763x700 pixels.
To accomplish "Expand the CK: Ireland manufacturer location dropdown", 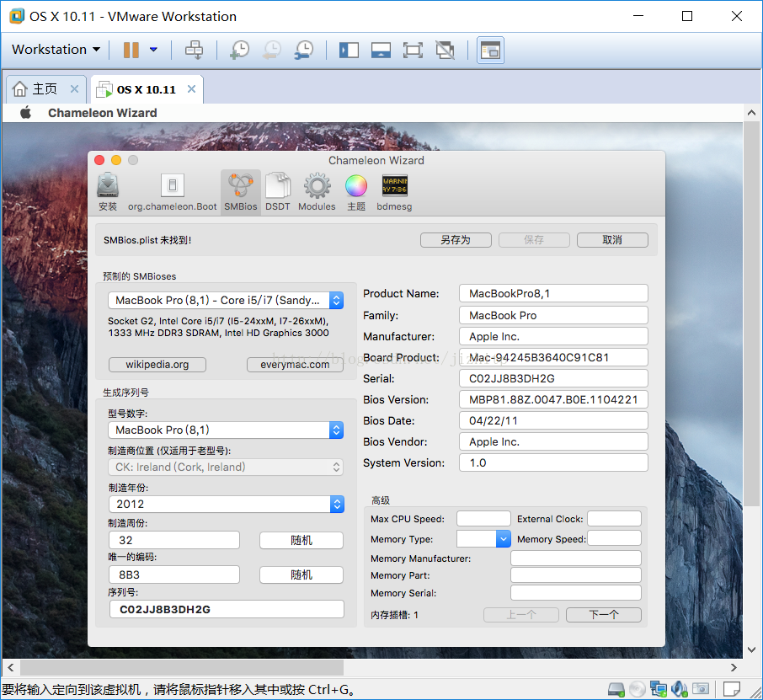I will click(x=226, y=467).
